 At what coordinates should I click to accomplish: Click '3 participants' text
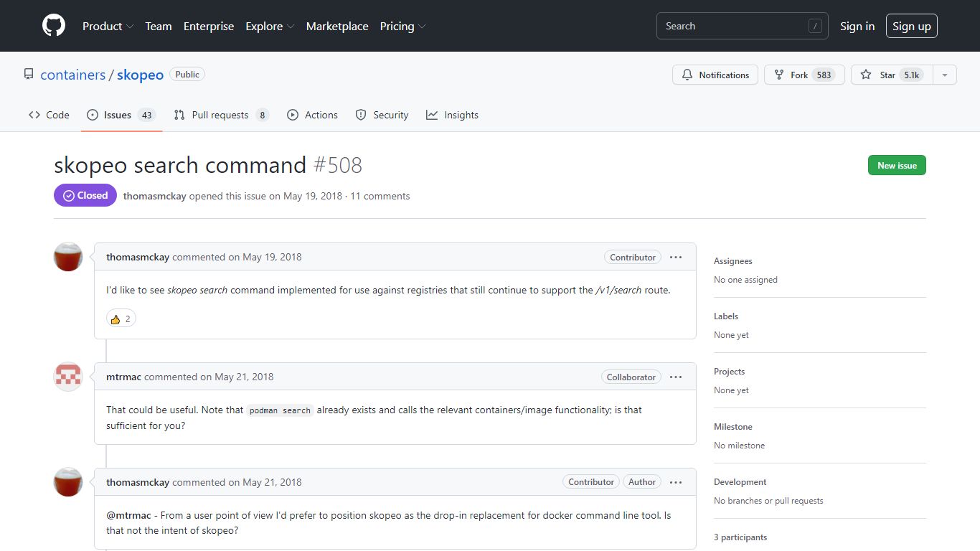[x=740, y=537]
